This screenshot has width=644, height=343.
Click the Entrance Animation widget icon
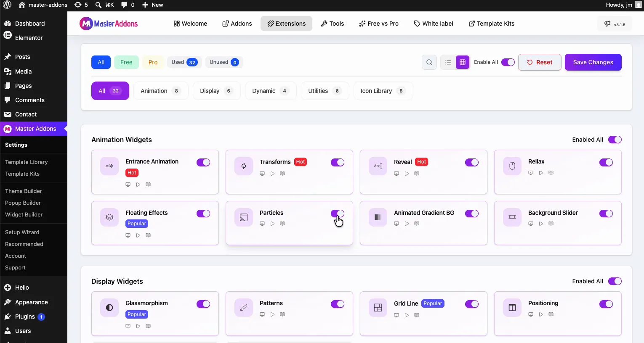coord(109,166)
